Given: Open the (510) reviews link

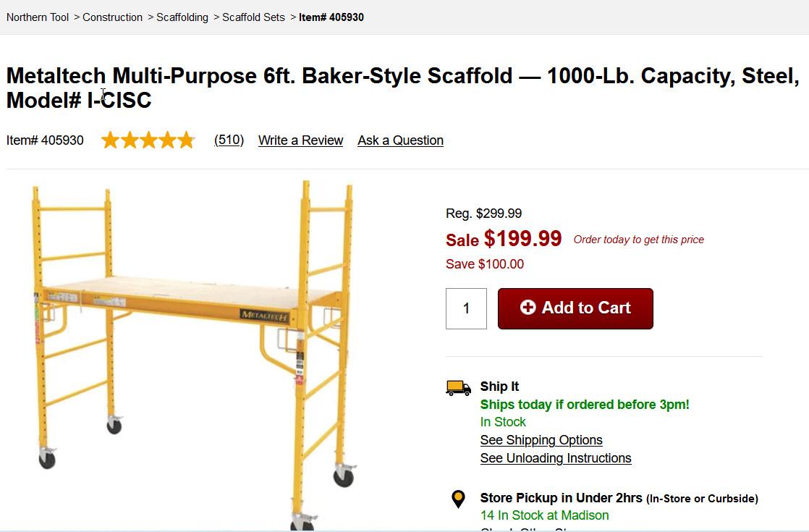Looking at the screenshot, I should click(x=229, y=140).
